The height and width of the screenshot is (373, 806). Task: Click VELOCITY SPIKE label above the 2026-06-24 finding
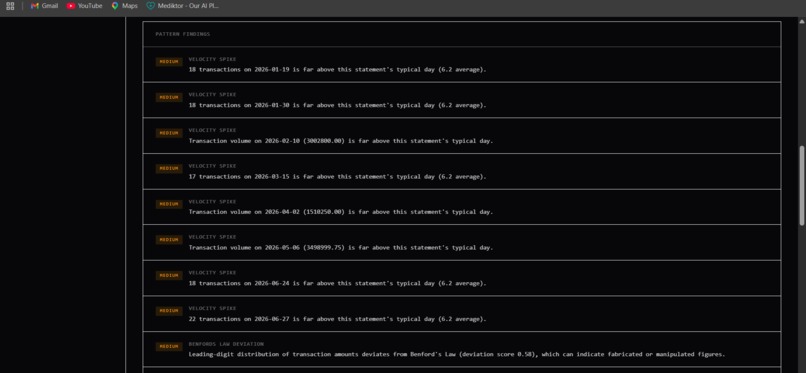(212, 273)
